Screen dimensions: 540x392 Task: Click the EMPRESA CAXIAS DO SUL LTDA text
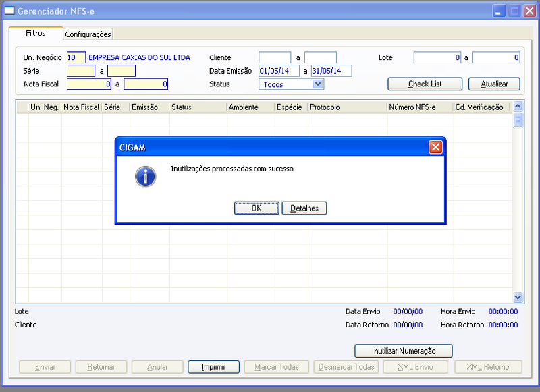click(140, 57)
